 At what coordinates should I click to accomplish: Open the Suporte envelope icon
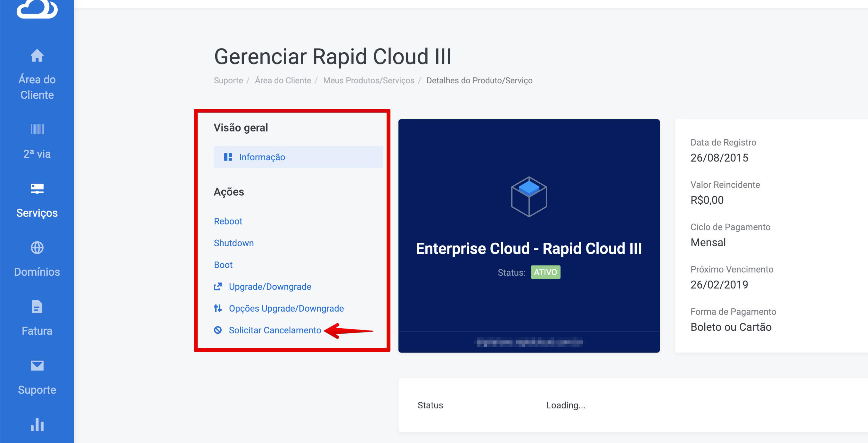tap(37, 365)
